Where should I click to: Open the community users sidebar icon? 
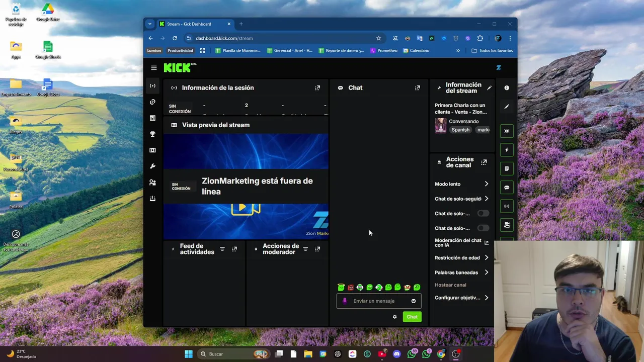tap(152, 183)
